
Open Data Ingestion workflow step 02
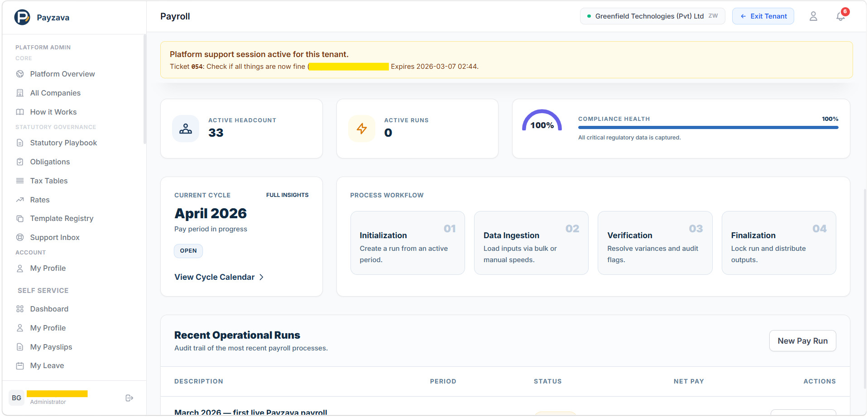[x=531, y=243]
